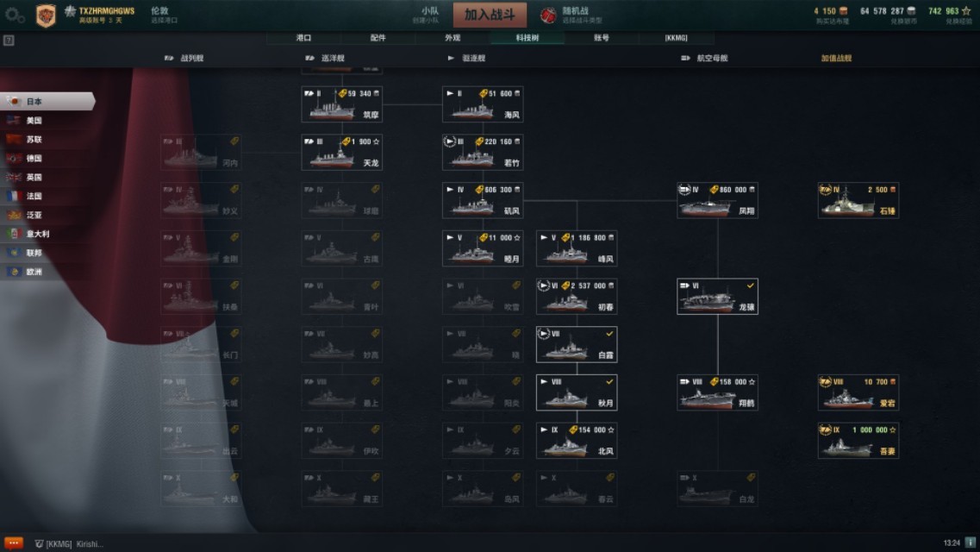Image resolution: width=980 pixels, height=552 pixels.
Task: Click the clan emblem badge icon
Action: coord(46,16)
